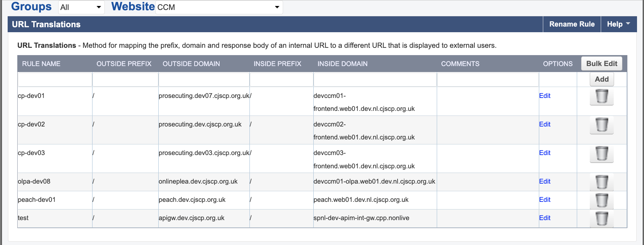Delete peach-dev01 rule using trash icon
The image size is (644, 245).
[601, 201]
